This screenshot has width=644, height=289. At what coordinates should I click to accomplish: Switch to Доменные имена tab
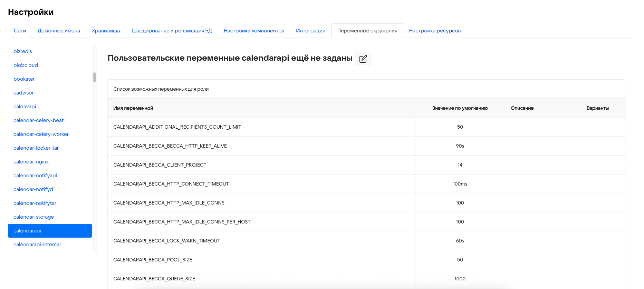tap(59, 31)
